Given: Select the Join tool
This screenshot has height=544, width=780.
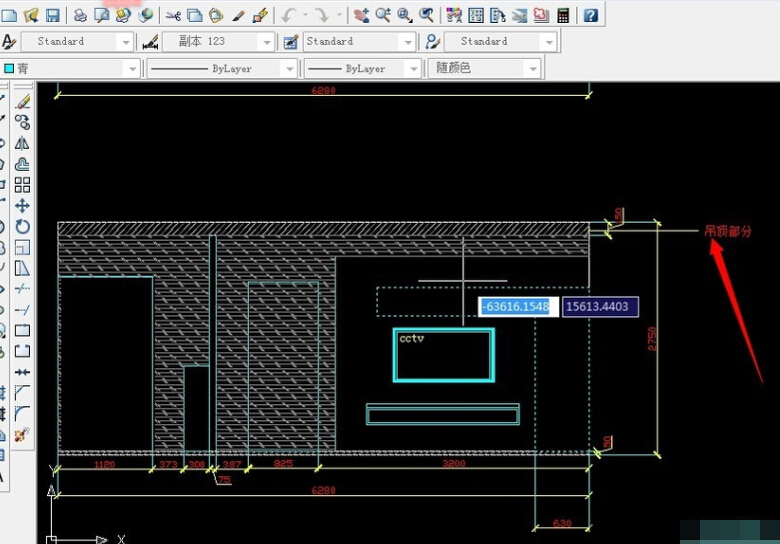Looking at the screenshot, I should 22,372.
